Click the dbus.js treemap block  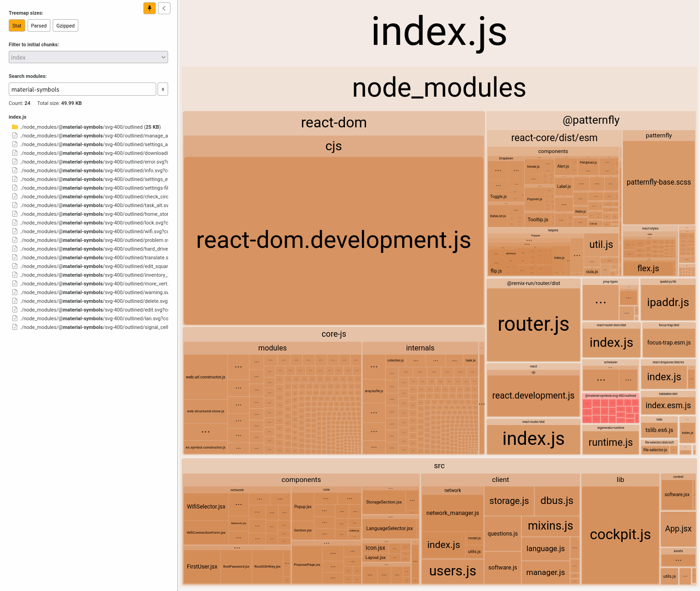[x=557, y=501]
